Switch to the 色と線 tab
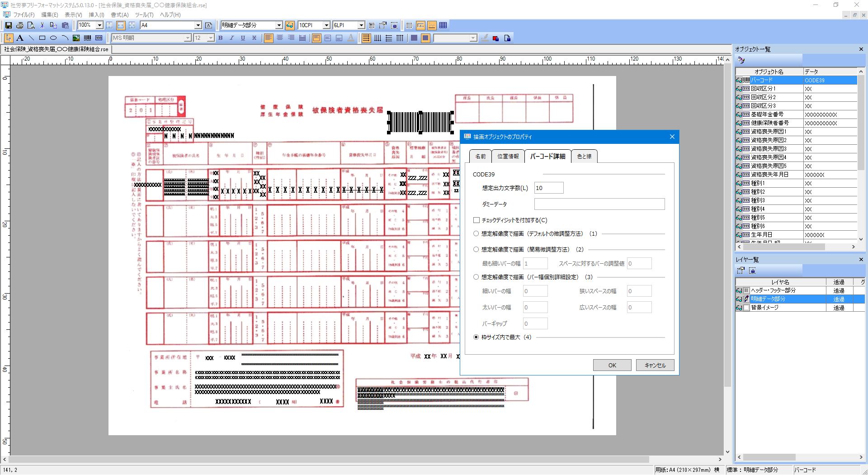This screenshot has width=868, height=475. 584,157
